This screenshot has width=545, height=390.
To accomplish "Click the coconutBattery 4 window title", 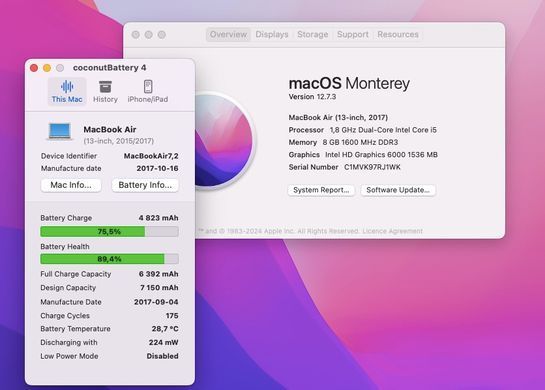I will click(x=109, y=68).
